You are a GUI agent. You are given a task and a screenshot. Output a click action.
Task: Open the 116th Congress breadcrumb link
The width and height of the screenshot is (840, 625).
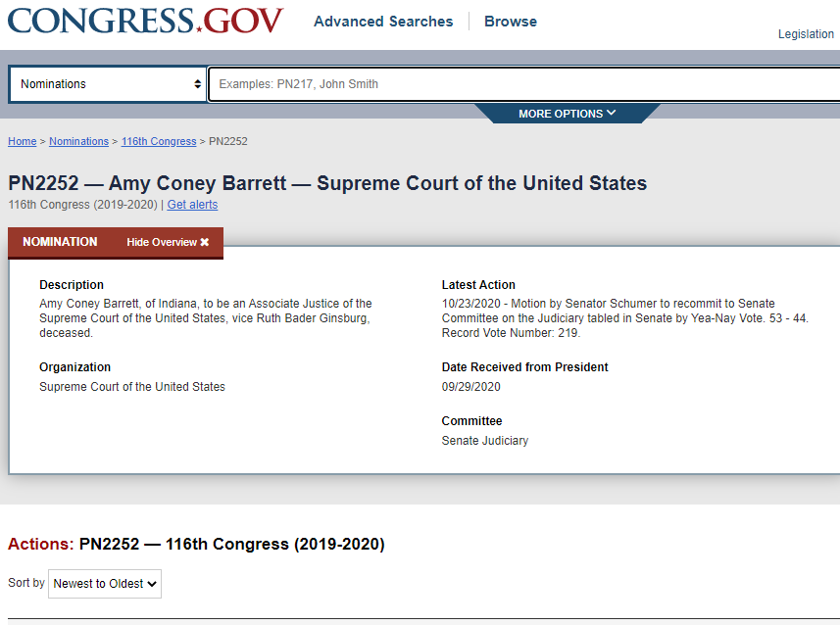tap(159, 141)
